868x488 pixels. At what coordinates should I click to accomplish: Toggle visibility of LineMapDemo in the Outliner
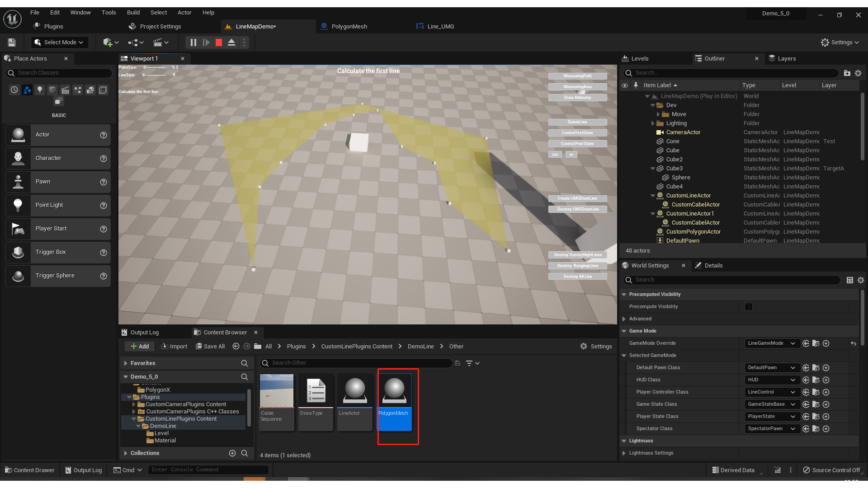625,96
